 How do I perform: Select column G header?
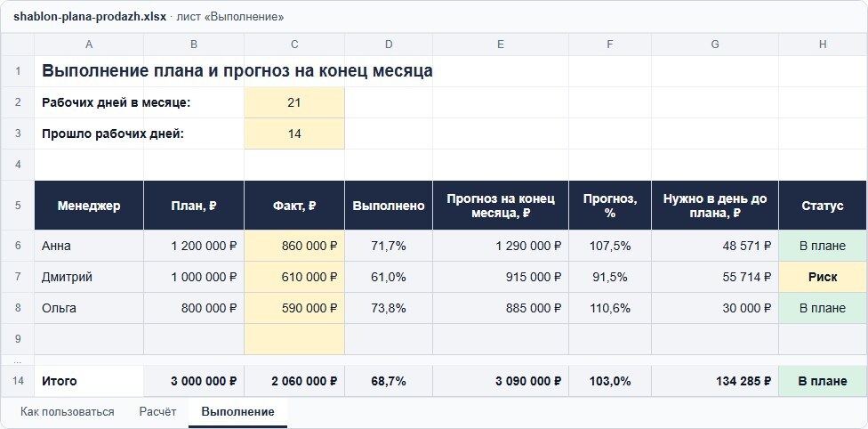coord(715,45)
